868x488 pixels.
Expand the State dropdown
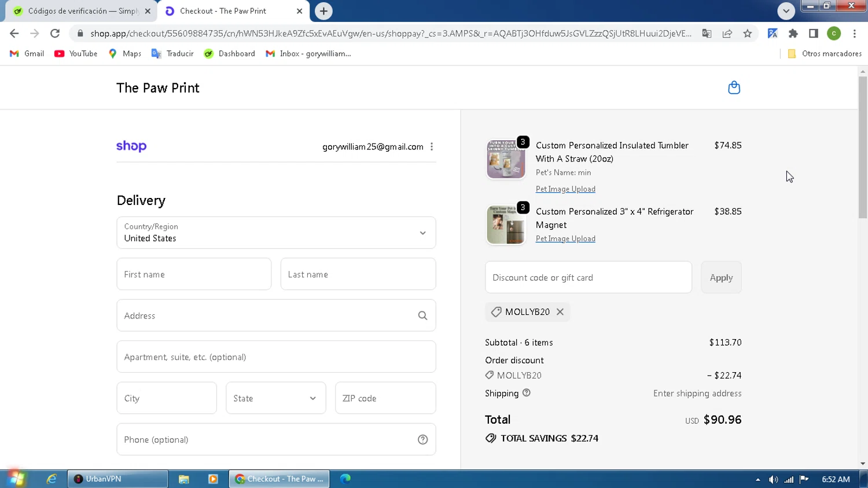pyautogui.click(x=276, y=398)
